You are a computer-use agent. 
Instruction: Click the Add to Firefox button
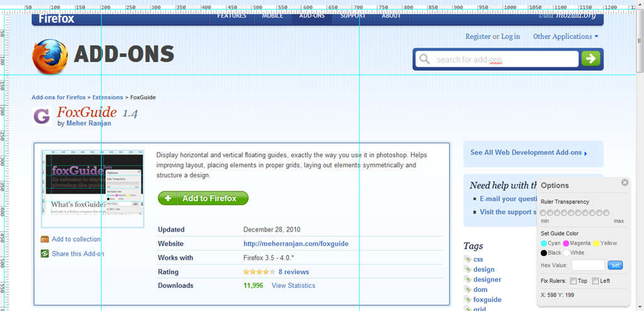[x=203, y=198]
